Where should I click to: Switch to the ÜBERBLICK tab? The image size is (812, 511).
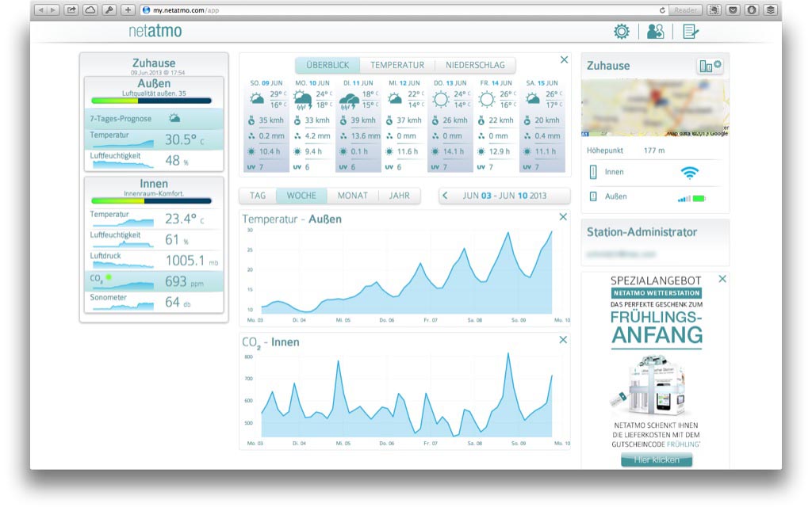click(x=327, y=65)
